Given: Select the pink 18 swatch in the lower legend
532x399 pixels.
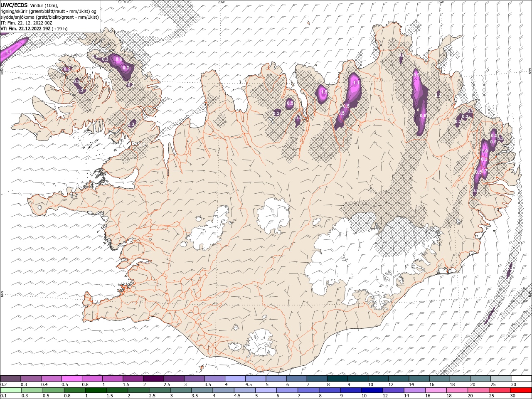Looking at the screenshot, I should (x=457, y=390).
